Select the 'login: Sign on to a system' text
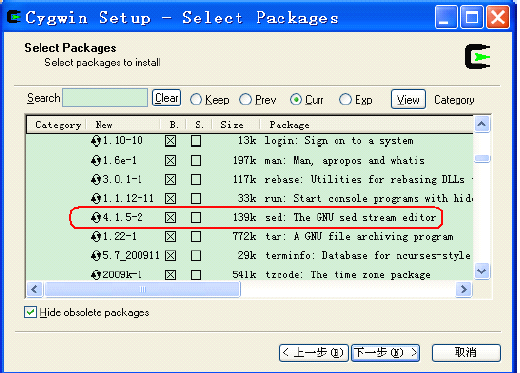The image size is (520, 373). pos(339,141)
